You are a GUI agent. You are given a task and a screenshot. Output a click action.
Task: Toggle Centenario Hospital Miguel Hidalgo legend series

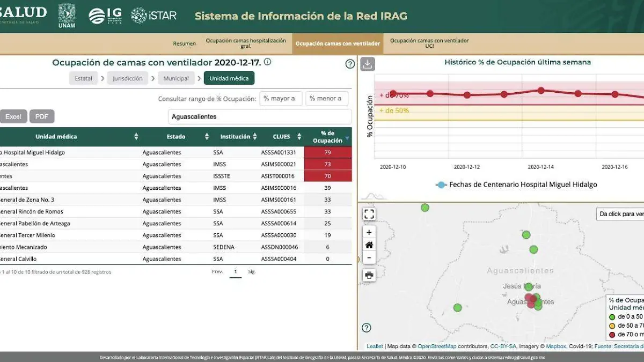pos(441,184)
